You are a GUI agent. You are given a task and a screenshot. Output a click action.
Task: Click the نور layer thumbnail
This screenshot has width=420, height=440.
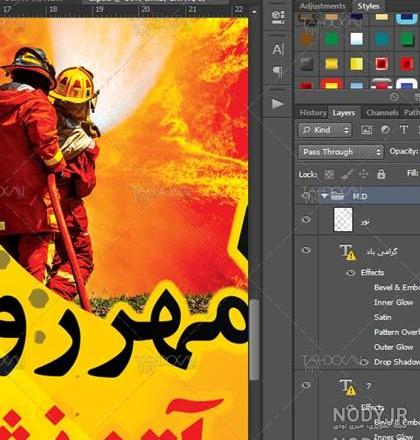tap(343, 220)
